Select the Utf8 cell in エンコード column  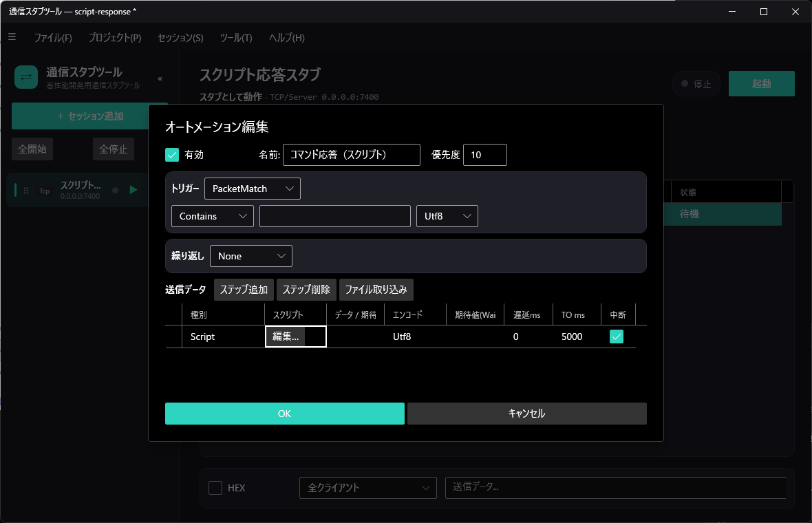(416, 337)
